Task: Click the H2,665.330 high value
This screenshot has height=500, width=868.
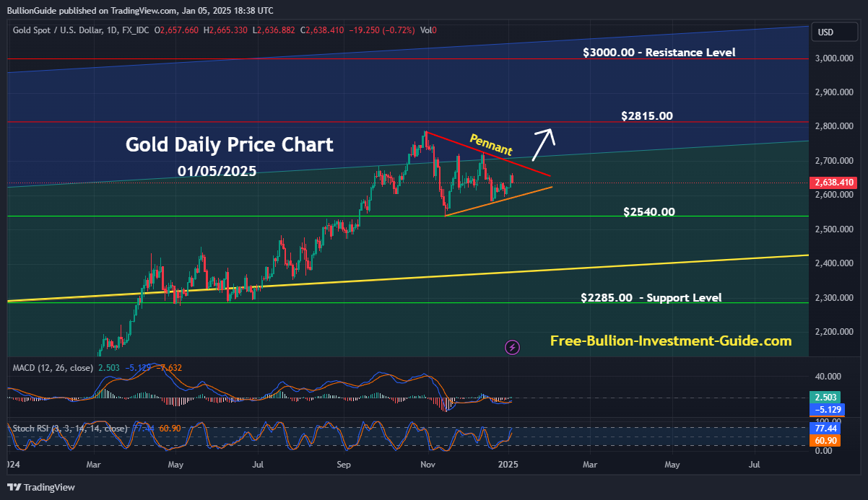Action: [x=226, y=30]
